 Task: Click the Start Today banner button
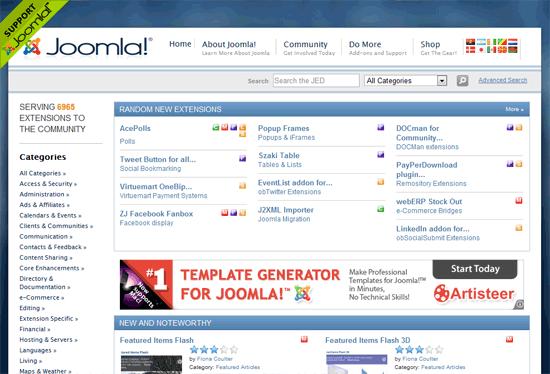pos(475,269)
